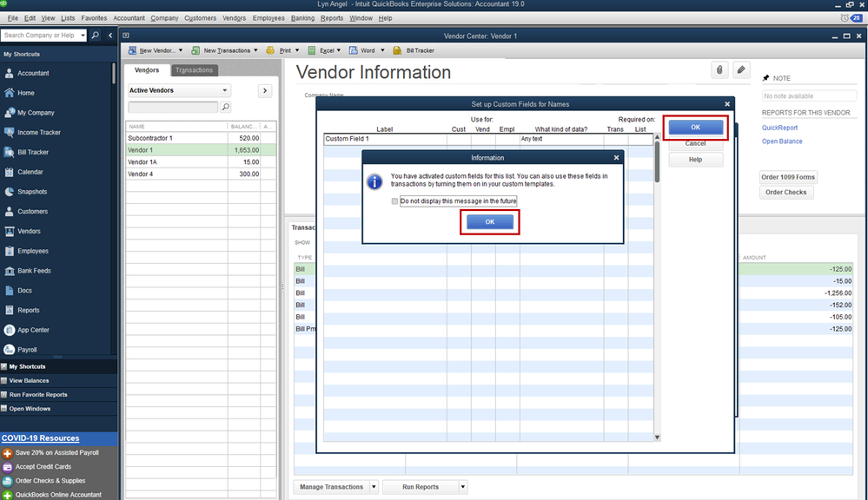The width and height of the screenshot is (868, 500).
Task: Open COVID-19 Resources link
Action: click(41, 438)
